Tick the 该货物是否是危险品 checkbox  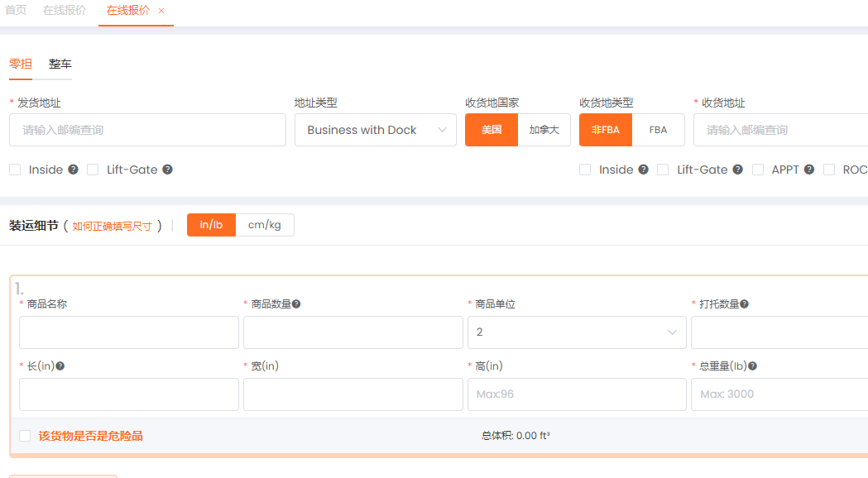tap(25, 436)
